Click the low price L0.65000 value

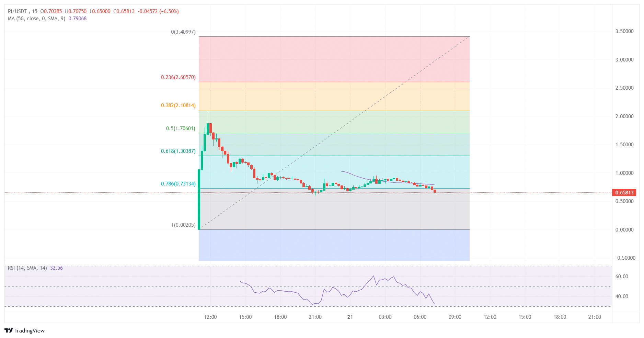pyautogui.click(x=100, y=11)
